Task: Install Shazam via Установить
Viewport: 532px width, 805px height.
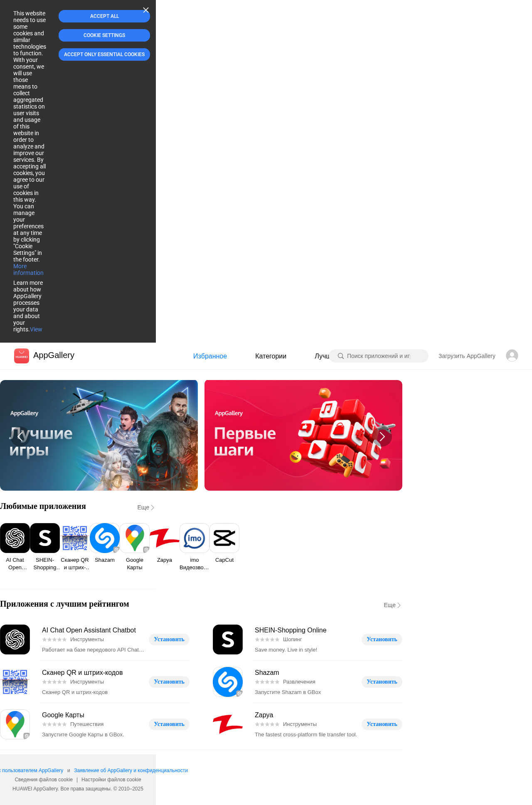Action: tap(382, 682)
